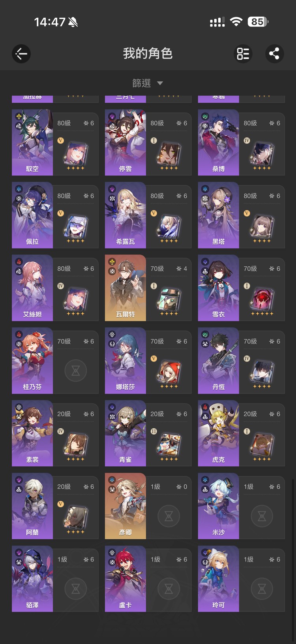Tap 佩拉's light cone icon
This screenshot has height=644, width=296.
tap(75, 226)
